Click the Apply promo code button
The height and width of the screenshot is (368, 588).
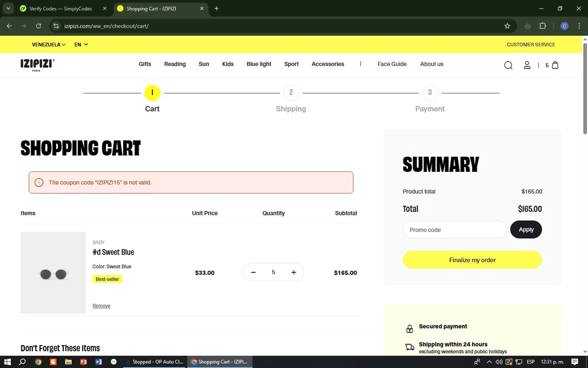[526, 230]
